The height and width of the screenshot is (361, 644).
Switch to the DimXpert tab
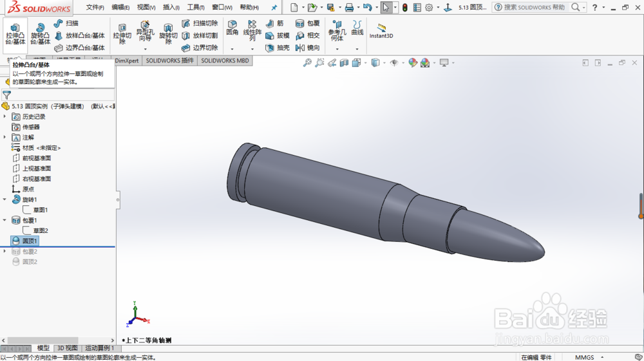pos(127,60)
